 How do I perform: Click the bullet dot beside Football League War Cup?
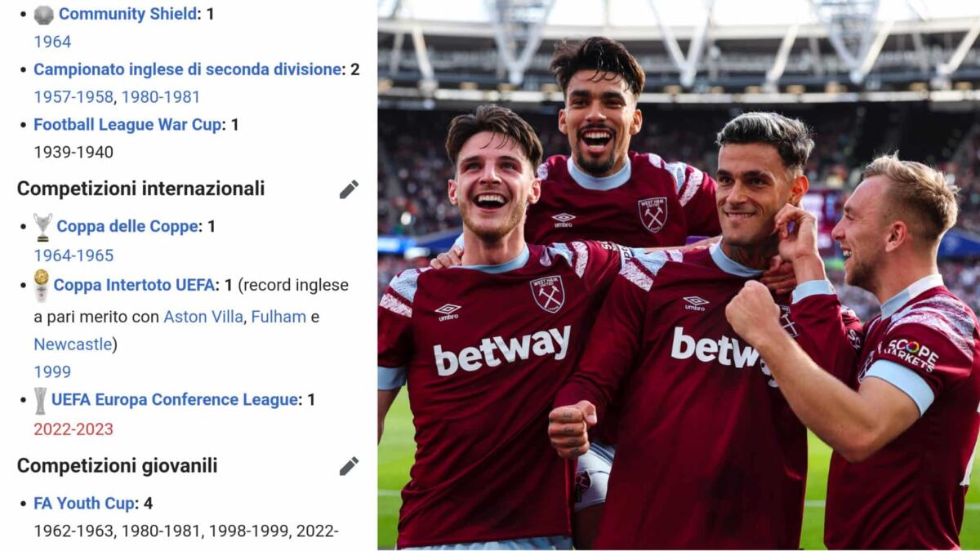23,123
